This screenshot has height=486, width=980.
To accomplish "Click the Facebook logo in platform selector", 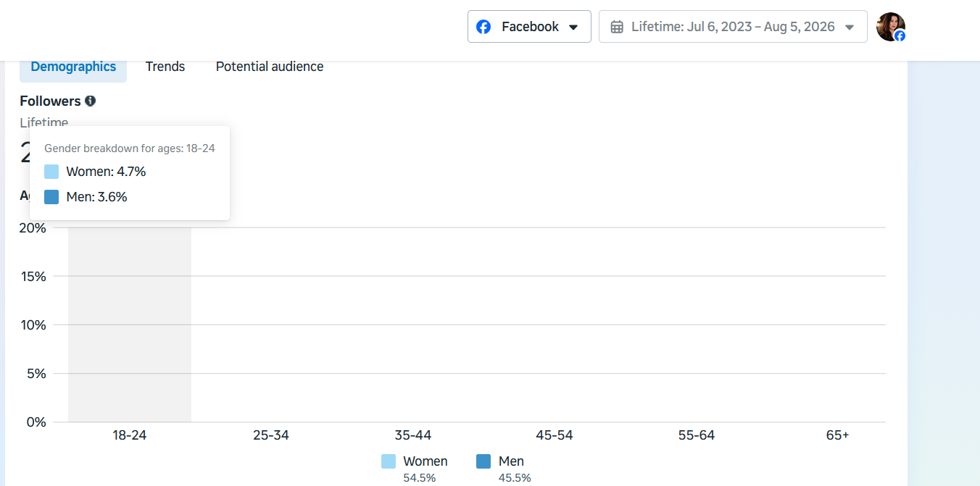I will [x=483, y=27].
